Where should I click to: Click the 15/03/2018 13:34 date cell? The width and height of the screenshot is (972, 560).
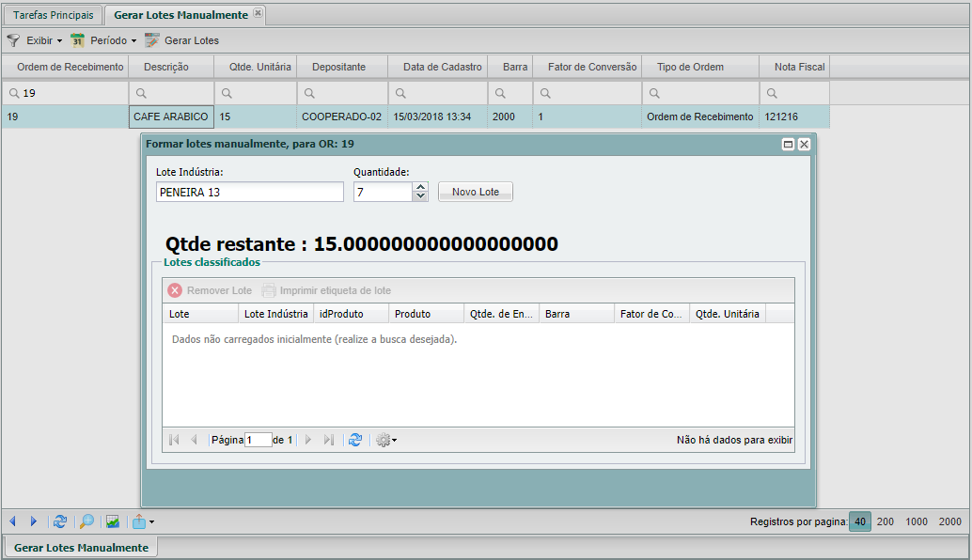click(x=438, y=117)
